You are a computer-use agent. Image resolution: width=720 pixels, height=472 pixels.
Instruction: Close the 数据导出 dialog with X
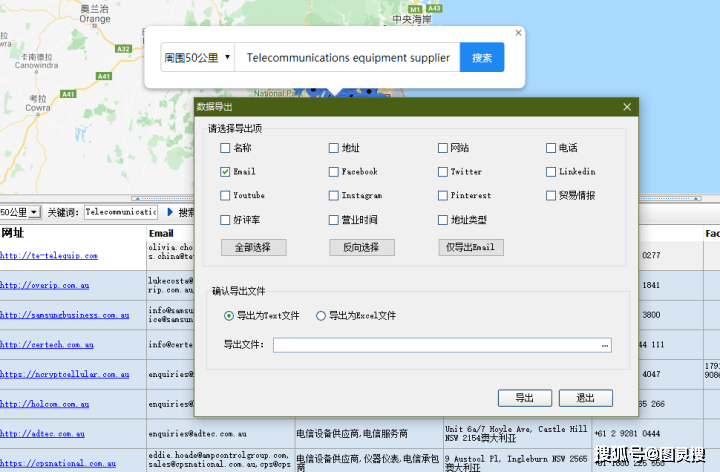627,107
